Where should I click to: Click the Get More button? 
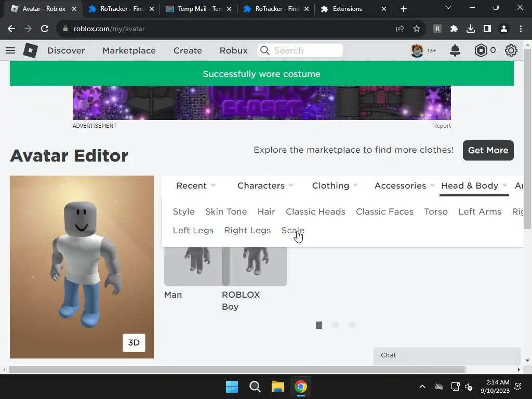[488, 150]
